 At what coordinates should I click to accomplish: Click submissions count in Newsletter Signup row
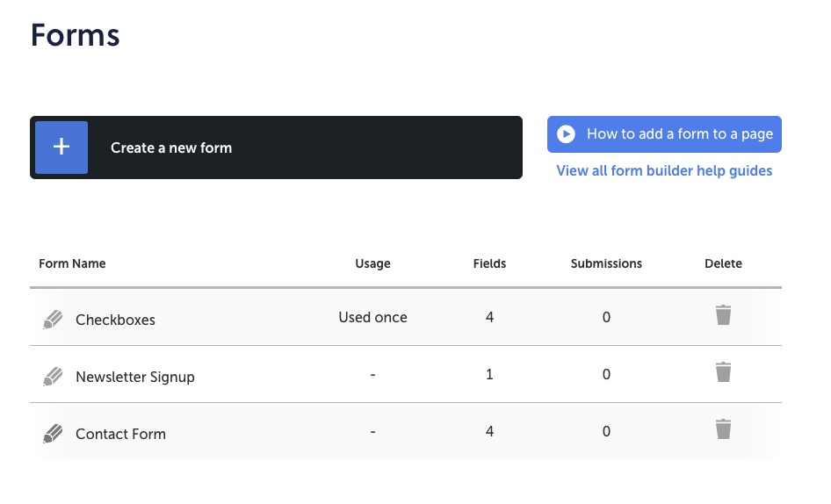click(606, 375)
